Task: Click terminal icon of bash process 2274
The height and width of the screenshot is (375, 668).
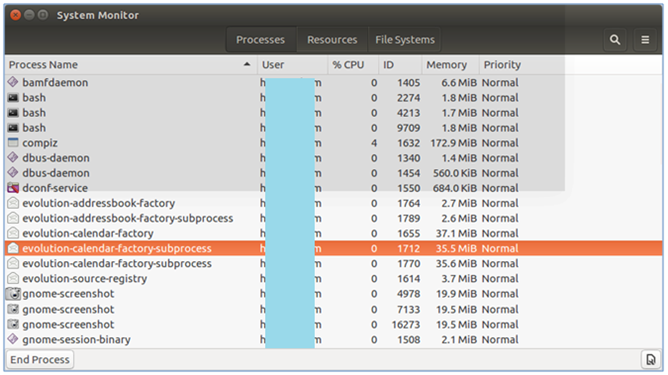Action: [x=13, y=98]
